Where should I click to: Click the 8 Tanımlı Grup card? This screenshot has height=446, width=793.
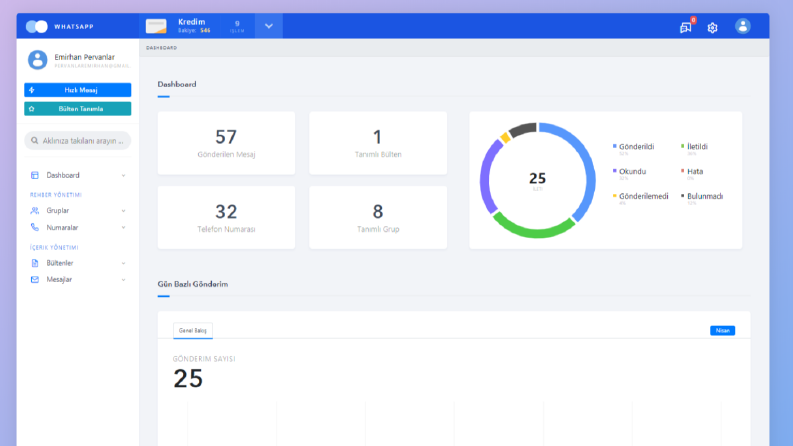tap(378, 217)
